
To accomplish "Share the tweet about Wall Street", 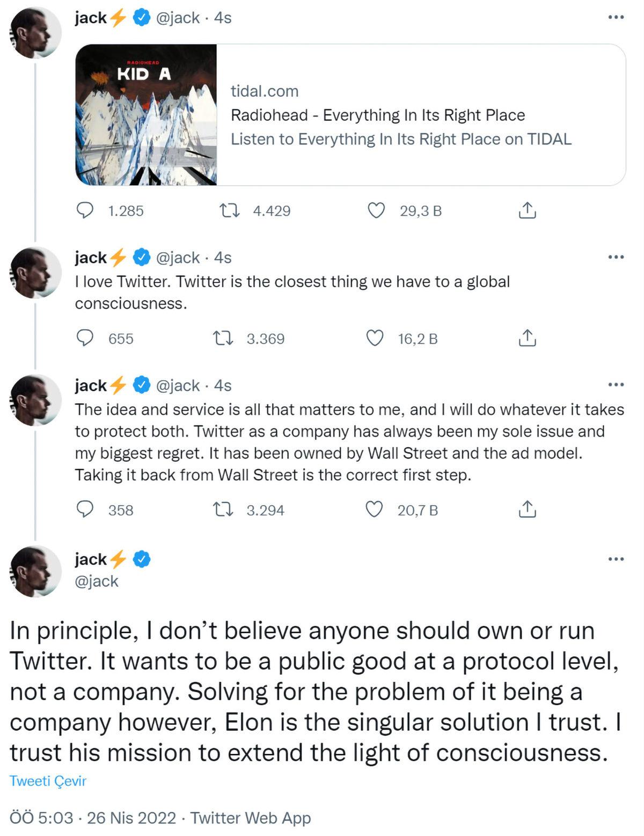I will (x=528, y=510).
